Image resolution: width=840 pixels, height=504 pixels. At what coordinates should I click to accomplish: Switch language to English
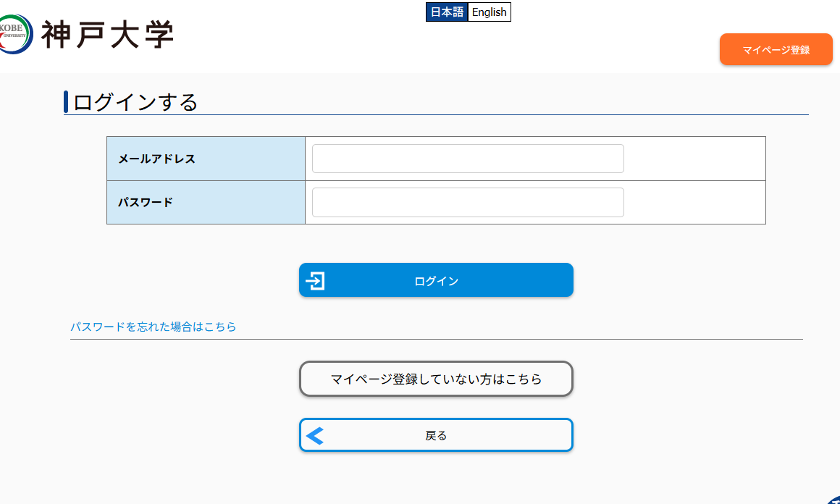click(x=489, y=12)
